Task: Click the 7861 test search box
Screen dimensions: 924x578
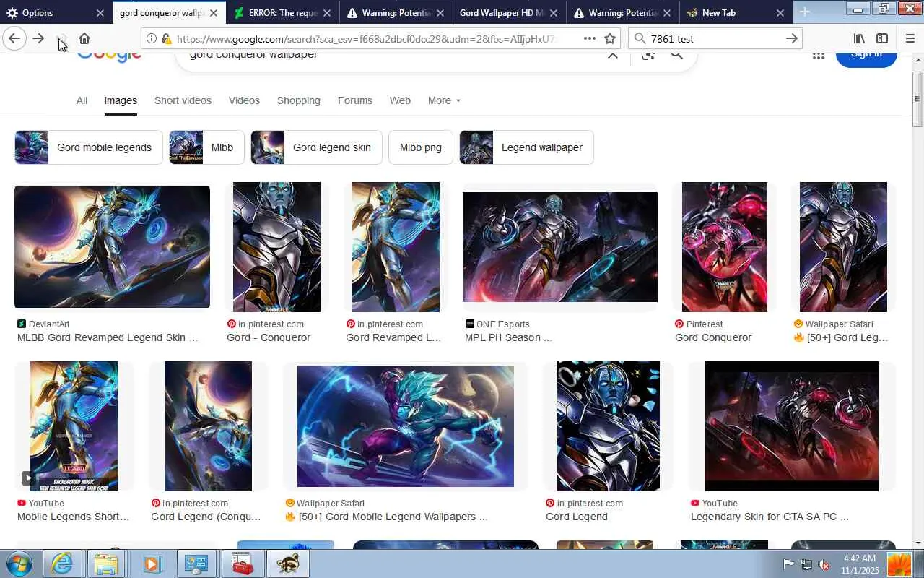Action: click(715, 38)
